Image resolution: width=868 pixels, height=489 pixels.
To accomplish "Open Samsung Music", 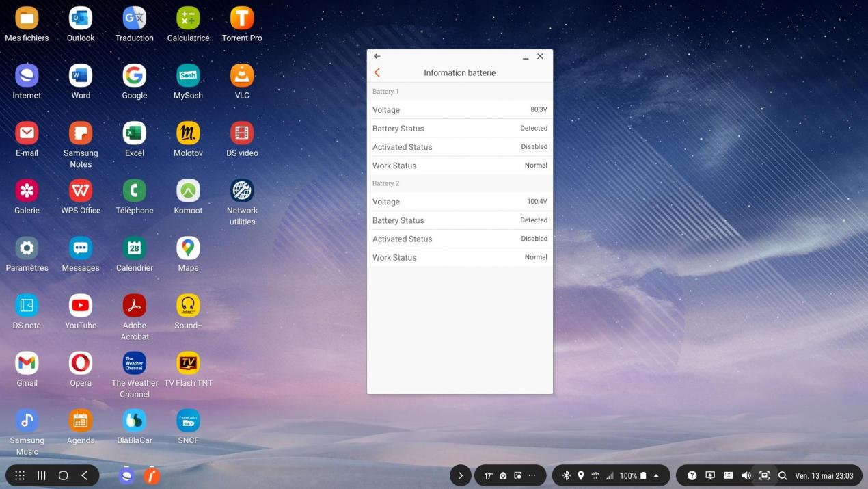I will pyautogui.click(x=27, y=420).
